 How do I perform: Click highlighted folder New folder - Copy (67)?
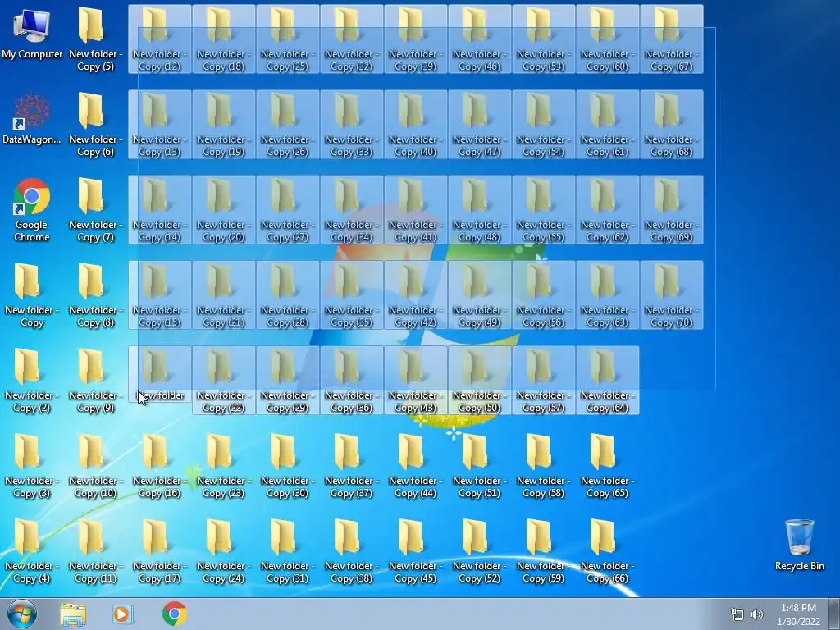672,39
